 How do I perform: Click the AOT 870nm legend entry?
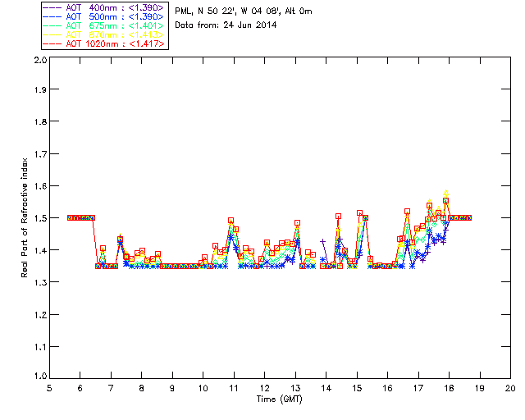click(x=104, y=34)
